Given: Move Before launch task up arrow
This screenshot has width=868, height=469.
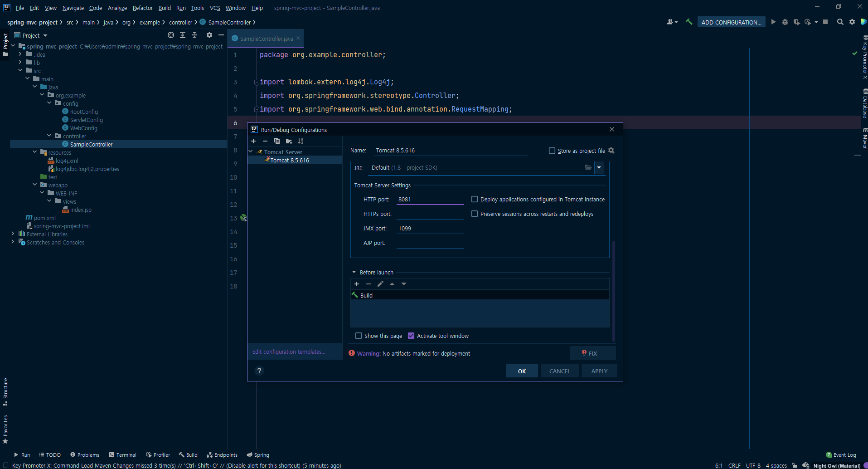Looking at the screenshot, I should point(392,284).
